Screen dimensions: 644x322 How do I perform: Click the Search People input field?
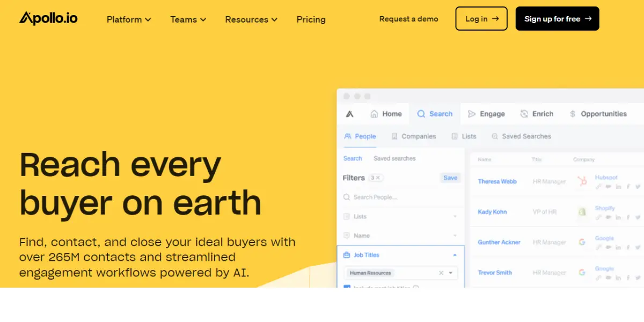tap(401, 197)
